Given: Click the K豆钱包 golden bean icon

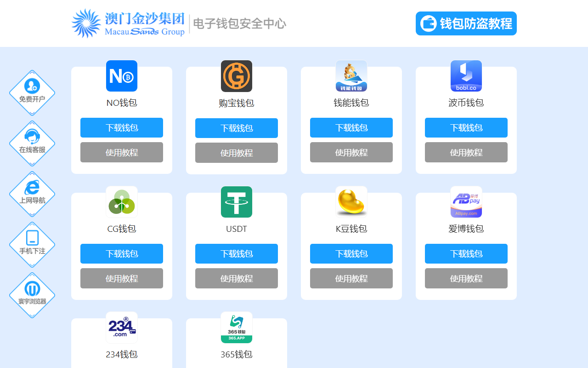Looking at the screenshot, I should coord(351,202).
